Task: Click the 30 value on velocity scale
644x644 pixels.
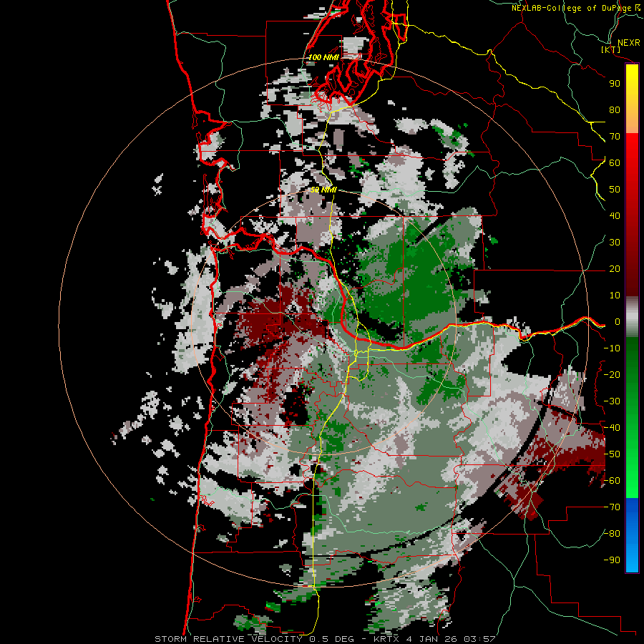Action: click(615, 243)
